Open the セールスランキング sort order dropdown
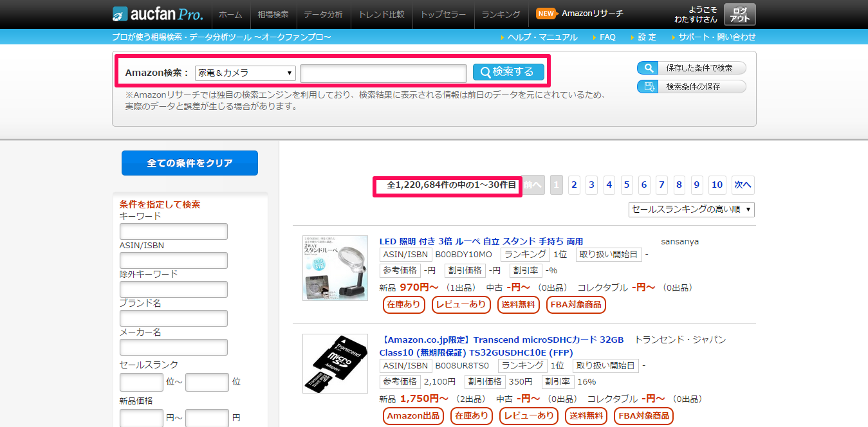 coord(691,210)
